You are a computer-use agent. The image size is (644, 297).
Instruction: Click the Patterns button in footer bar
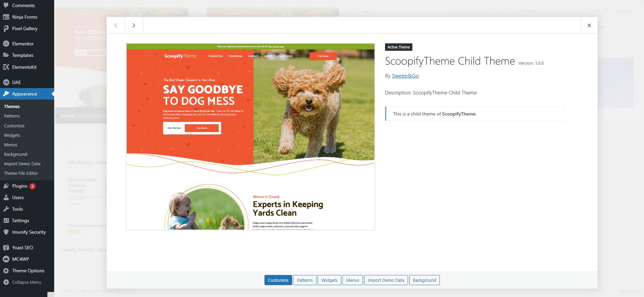pyautogui.click(x=305, y=280)
